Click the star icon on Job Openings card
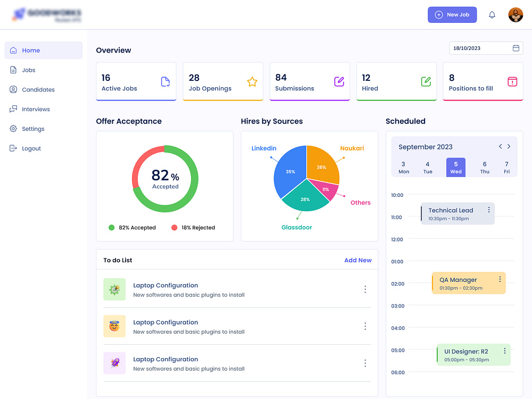Screen dimensions: 532x399 pos(252,82)
